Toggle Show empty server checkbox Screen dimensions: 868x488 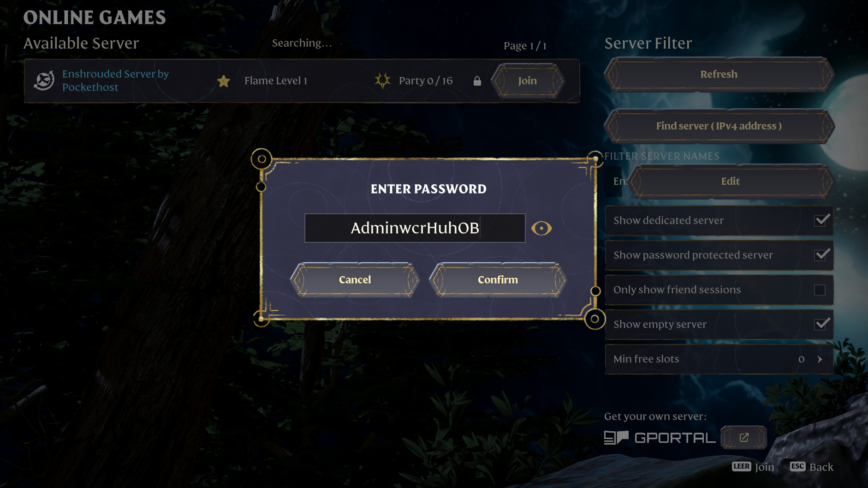pos(821,324)
